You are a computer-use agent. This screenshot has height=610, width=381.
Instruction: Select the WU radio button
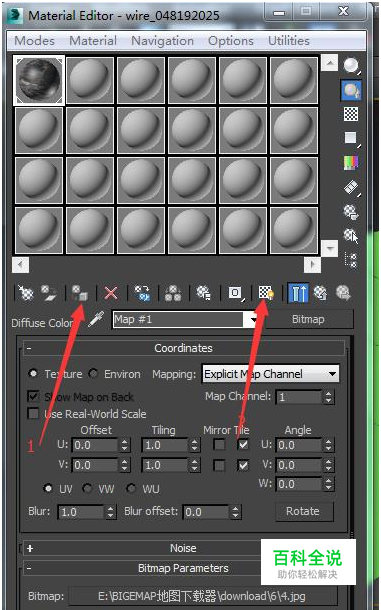[131, 488]
